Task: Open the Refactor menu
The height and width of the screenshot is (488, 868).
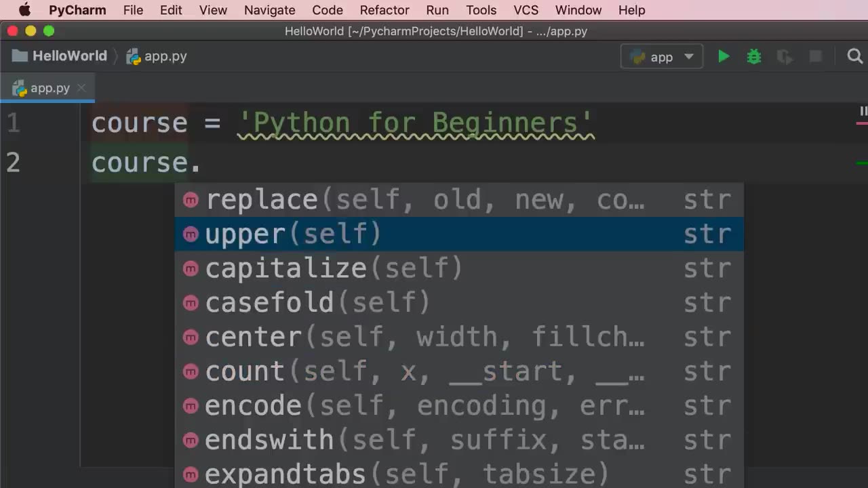Action: (384, 10)
